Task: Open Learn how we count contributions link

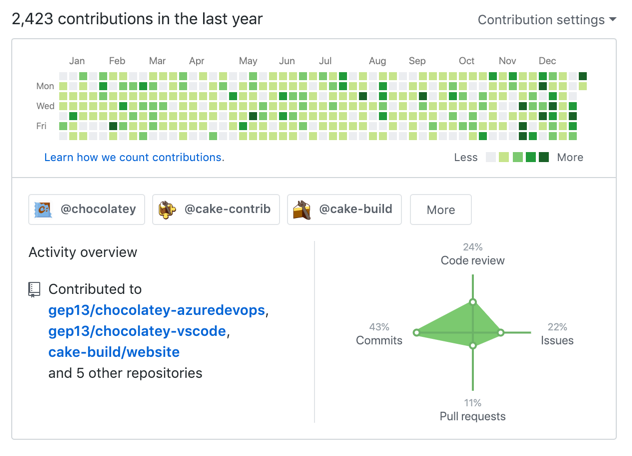Action: [134, 157]
